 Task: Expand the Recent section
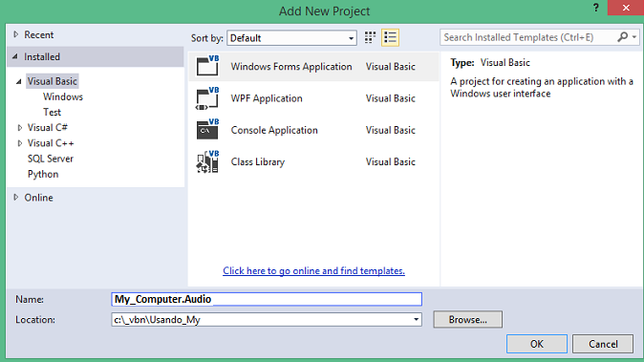pos(16,34)
